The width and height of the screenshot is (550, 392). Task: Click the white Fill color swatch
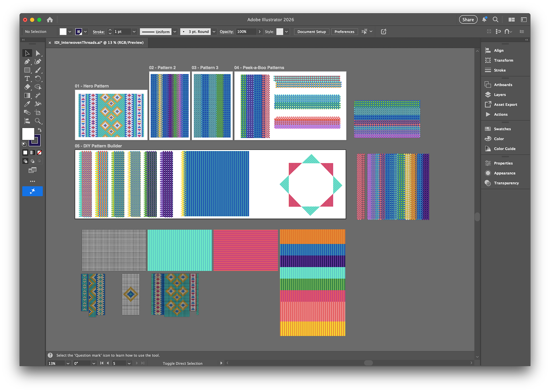[28, 134]
